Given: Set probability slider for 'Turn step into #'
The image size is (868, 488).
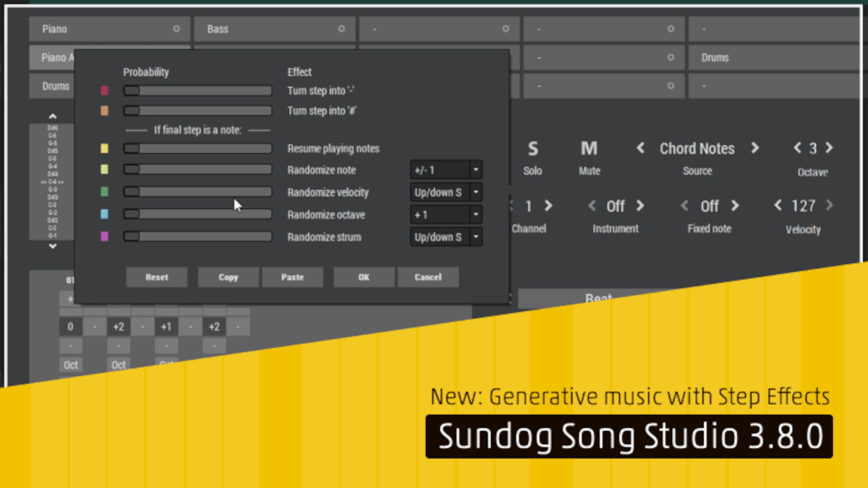Looking at the screenshot, I should (x=197, y=111).
